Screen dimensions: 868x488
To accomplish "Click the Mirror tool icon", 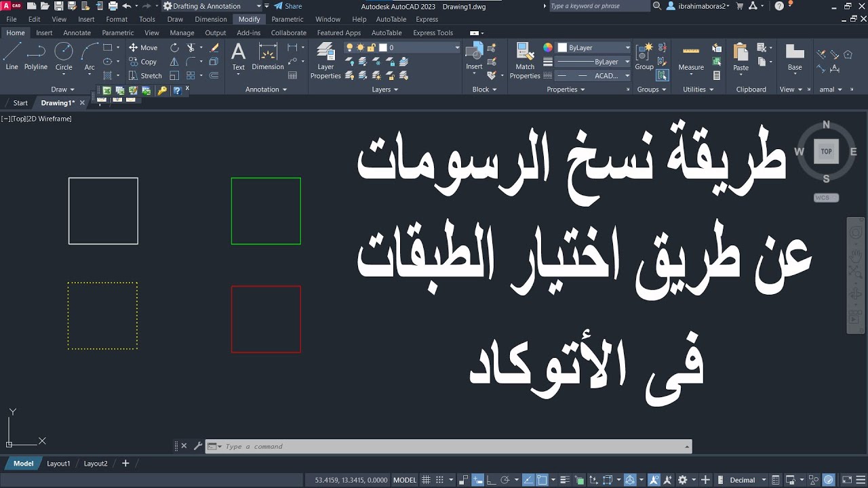I will pos(174,62).
